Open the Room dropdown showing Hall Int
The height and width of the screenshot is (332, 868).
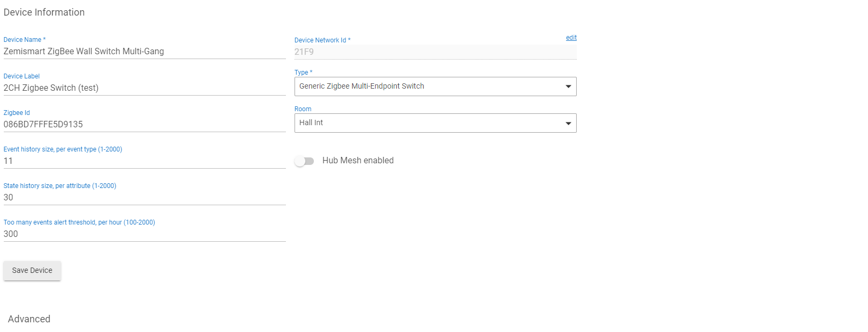tap(430, 123)
